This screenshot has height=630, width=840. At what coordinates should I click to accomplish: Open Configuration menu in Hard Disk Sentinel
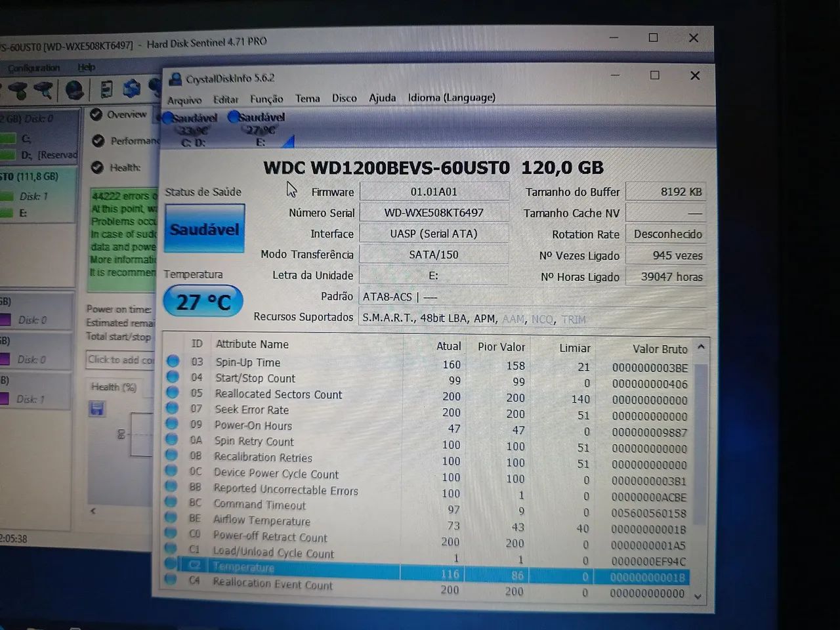tap(33, 68)
